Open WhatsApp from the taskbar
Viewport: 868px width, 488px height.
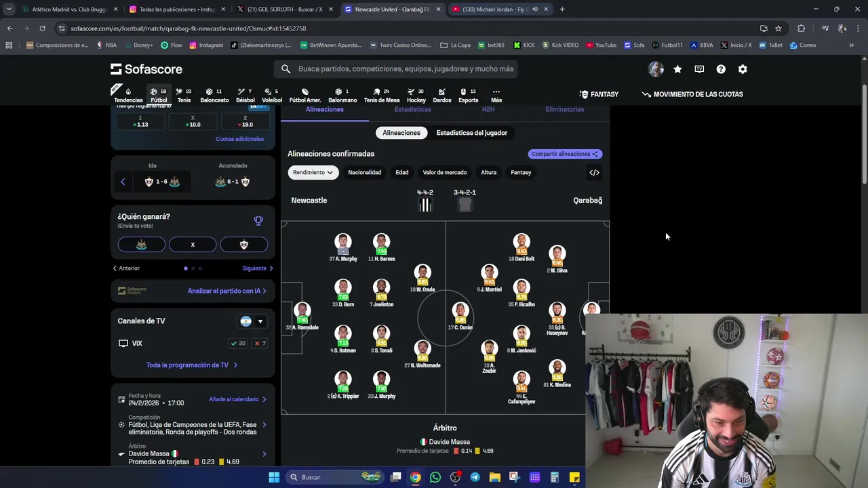point(435,477)
